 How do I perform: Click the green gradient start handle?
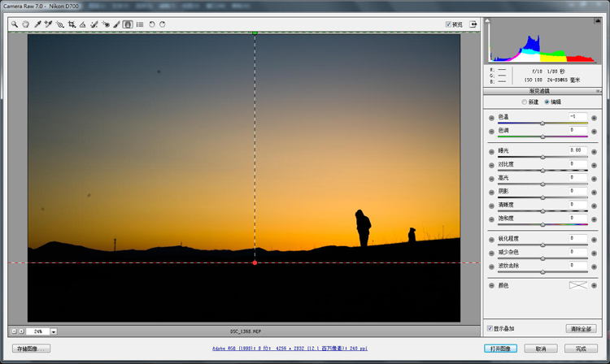point(255,32)
